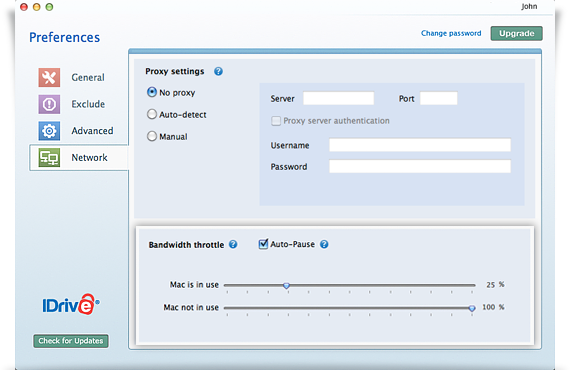The height and width of the screenshot is (370, 570).
Task: Open help for Auto-Pause
Action: tap(324, 244)
